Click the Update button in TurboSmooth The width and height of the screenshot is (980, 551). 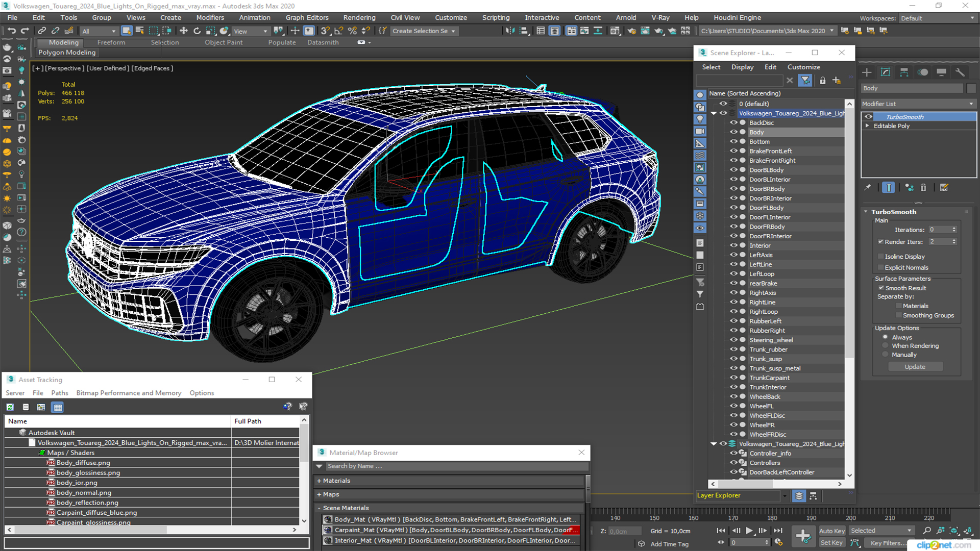tap(915, 367)
